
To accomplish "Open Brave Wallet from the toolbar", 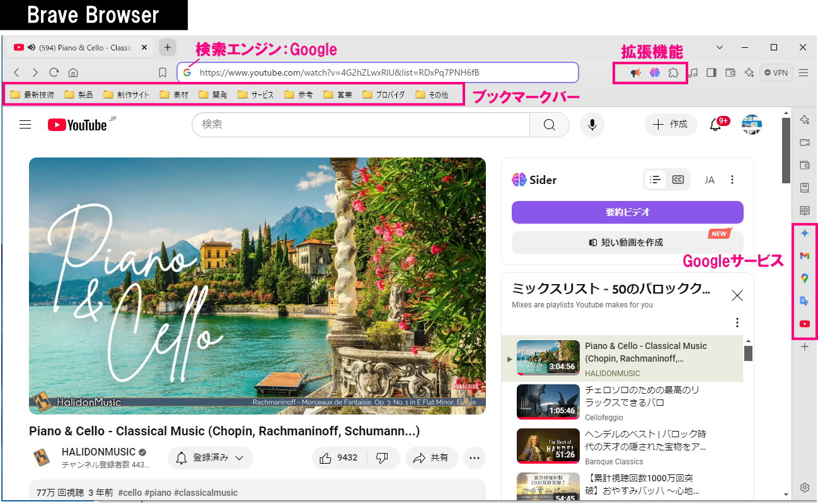I will coord(730,72).
